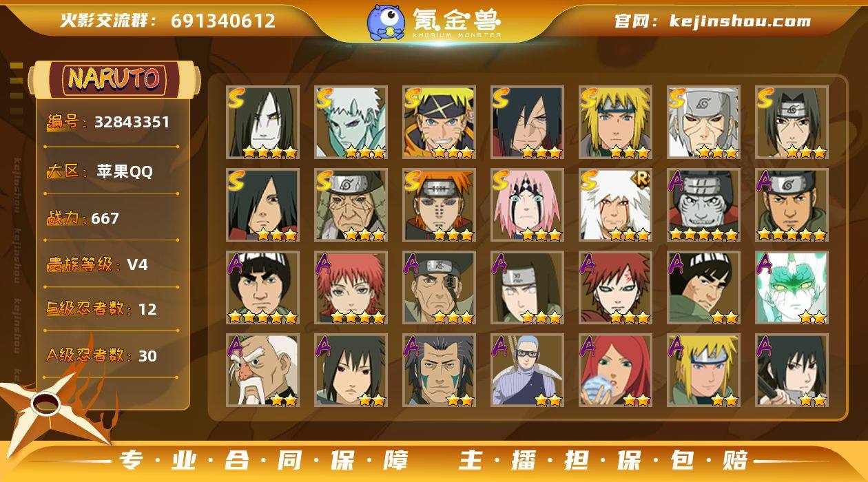Image resolution: width=868 pixels, height=482 pixels.
Task: Pick the red-haired Gaara A-rank portrait
Action: tap(615, 288)
